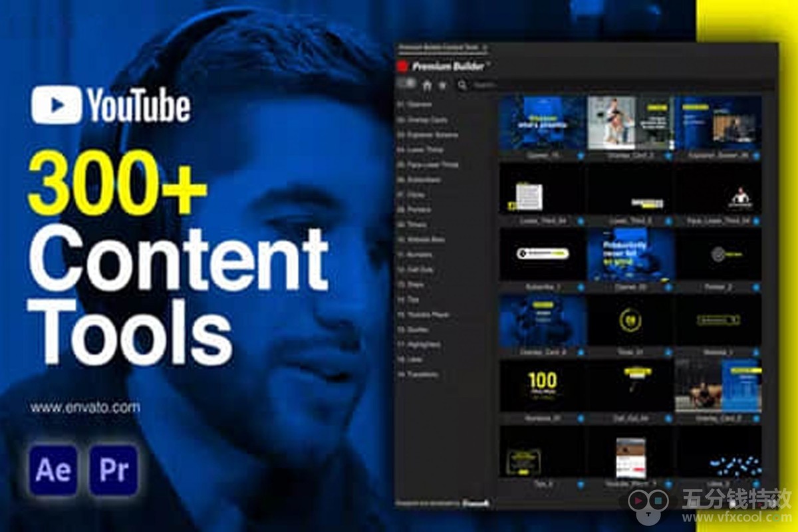The image size is (798, 532).
Task: Click the Adobe Premiere Pro Pr badge
Action: pos(114,471)
